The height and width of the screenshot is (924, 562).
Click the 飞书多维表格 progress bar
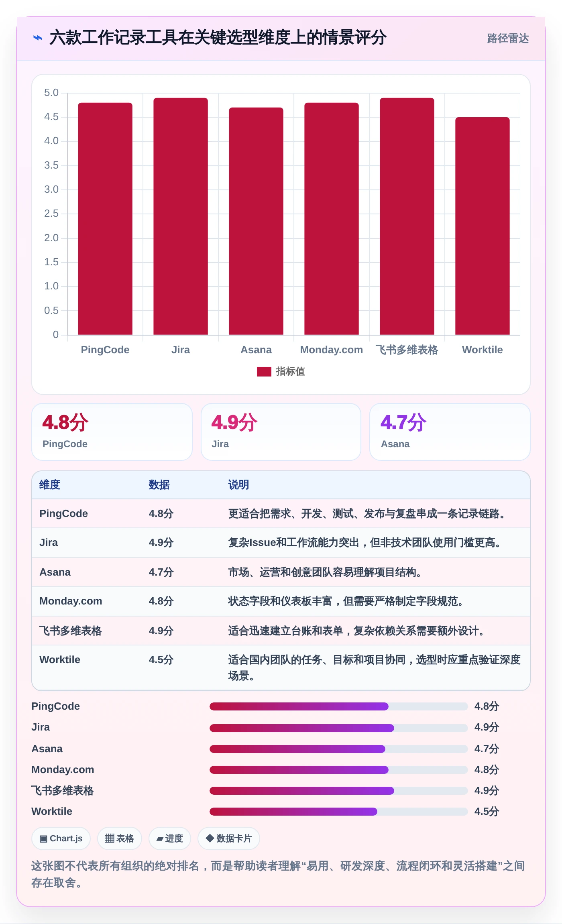click(x=338, y=790)
